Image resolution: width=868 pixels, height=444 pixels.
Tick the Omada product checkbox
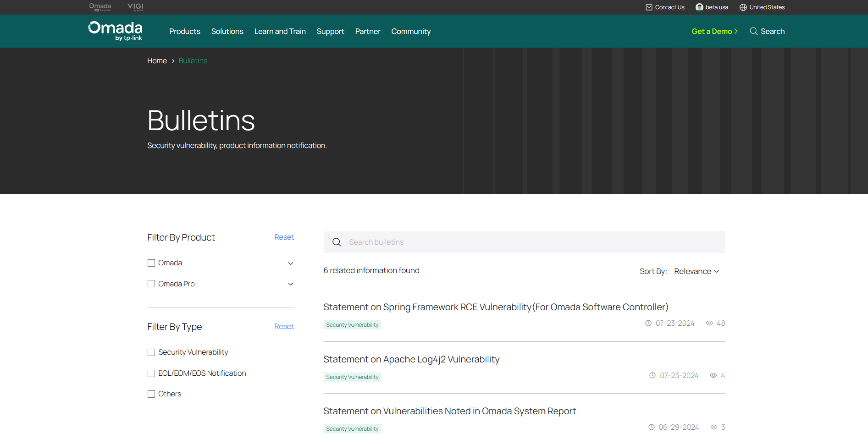pyautogui.click(x=151, y=263)
